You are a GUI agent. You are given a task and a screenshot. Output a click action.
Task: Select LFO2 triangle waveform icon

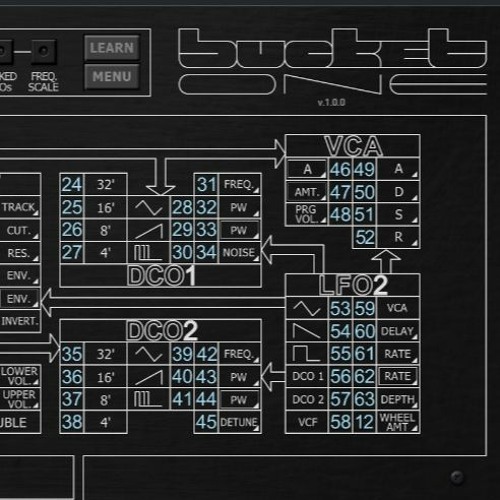[307, 308]
